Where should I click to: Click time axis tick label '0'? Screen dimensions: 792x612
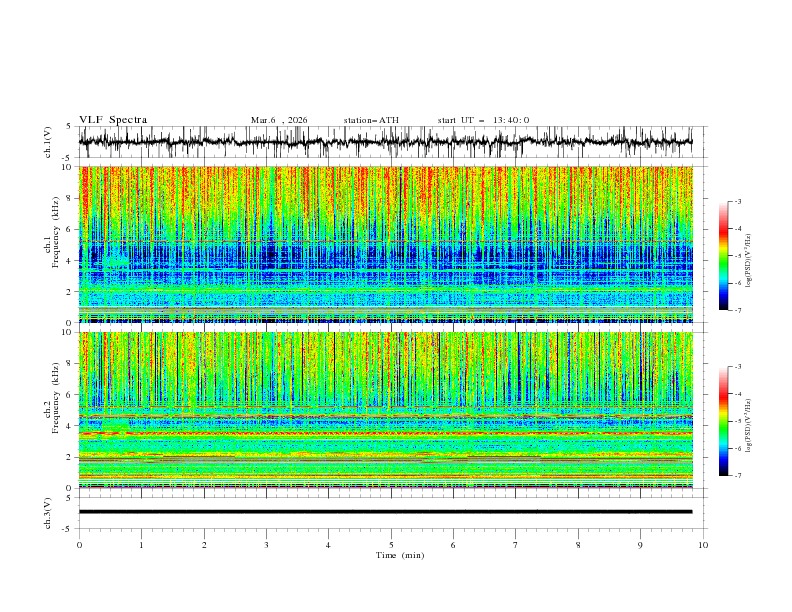[79, 545]
